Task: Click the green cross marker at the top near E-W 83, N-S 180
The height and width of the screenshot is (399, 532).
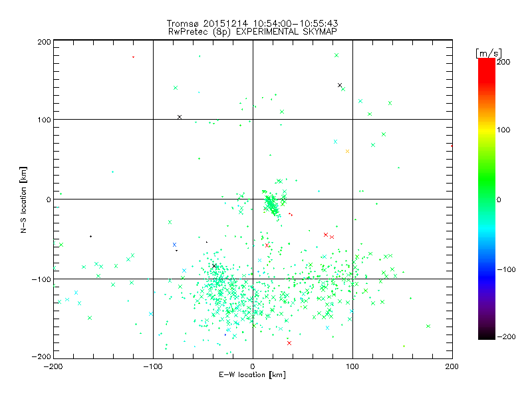Action: click(336, 55)
